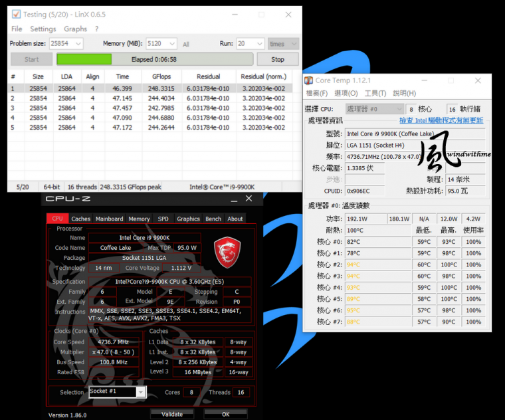Minimize the CPU-Z window
The width and height of the screenshot is (505, 420).
[234, 199]
